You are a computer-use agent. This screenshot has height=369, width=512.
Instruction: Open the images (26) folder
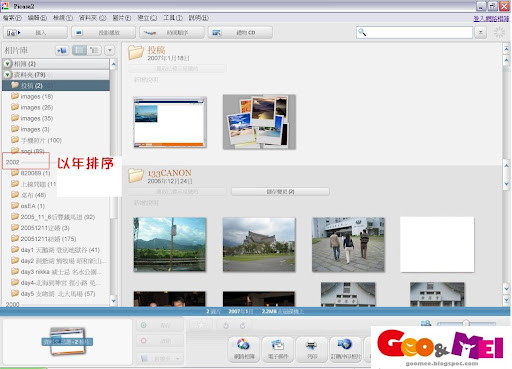32,108
